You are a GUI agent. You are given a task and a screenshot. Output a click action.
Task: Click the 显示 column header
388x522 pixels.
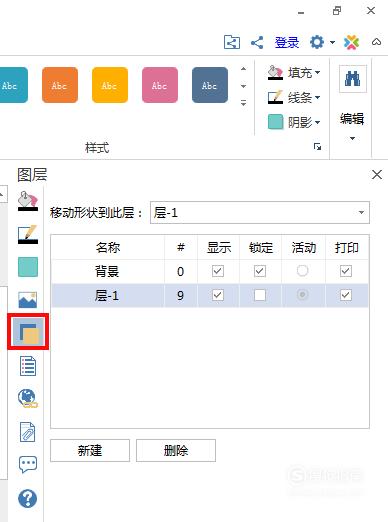tap(218, 247)
